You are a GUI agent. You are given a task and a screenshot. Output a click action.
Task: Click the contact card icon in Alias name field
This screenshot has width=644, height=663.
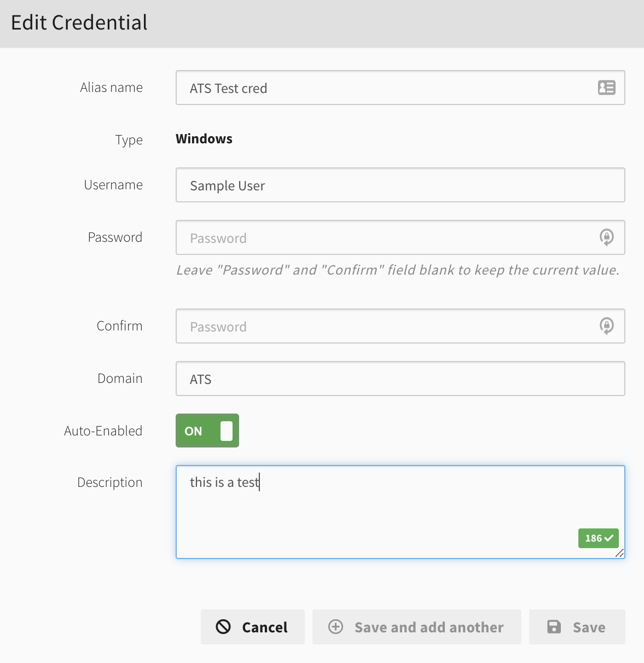(x=606, y=88)
